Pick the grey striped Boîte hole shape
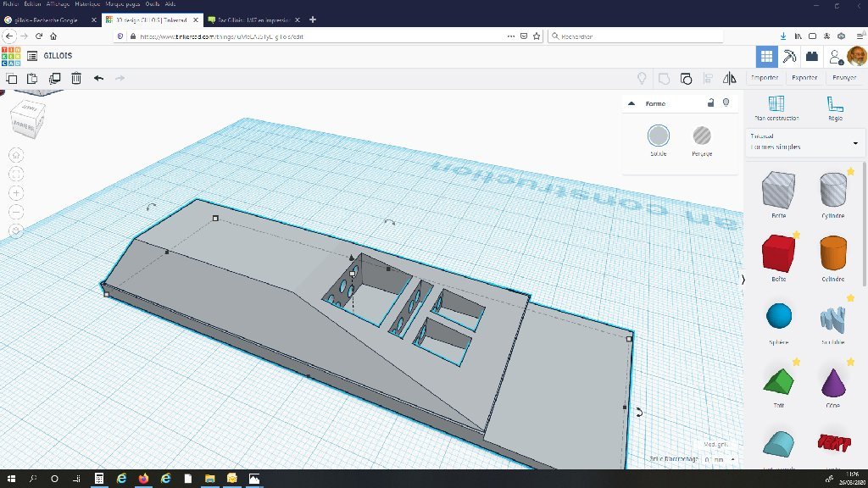868x488 pixels. coord(778,190)
